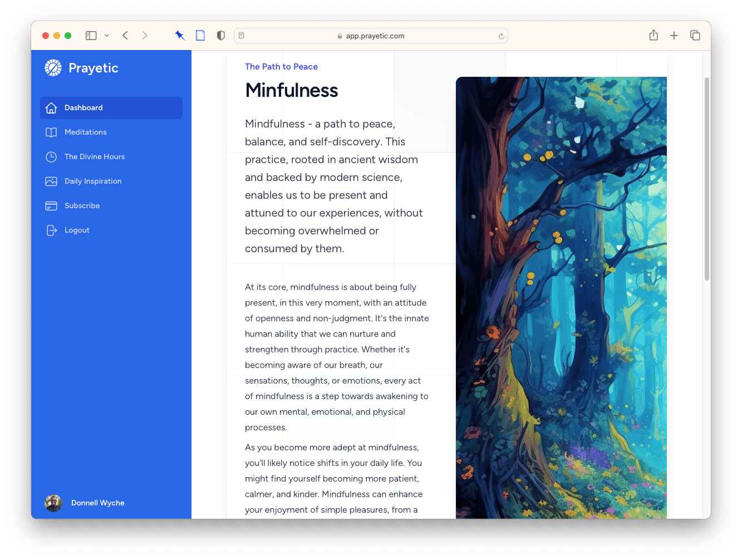Open the Daily Inspiration image icon
This screenshot has width=742, height=560.
[51, 181]
